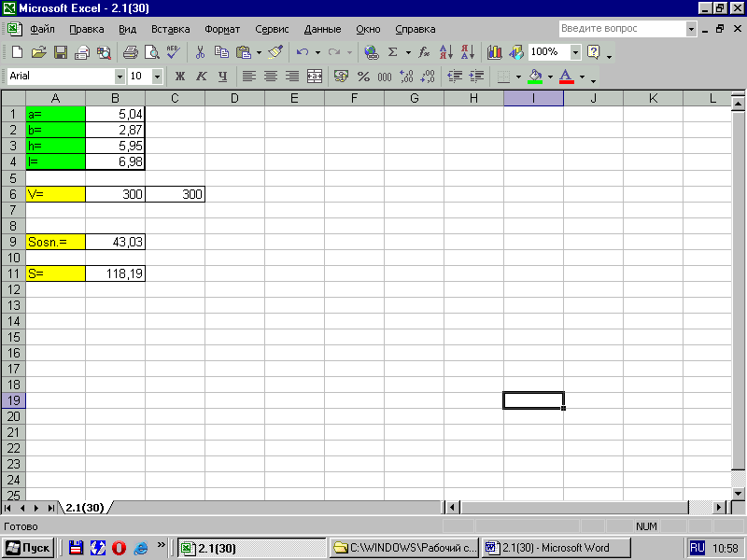Select the 2.1(30) sheet tab

click(85, 508)
